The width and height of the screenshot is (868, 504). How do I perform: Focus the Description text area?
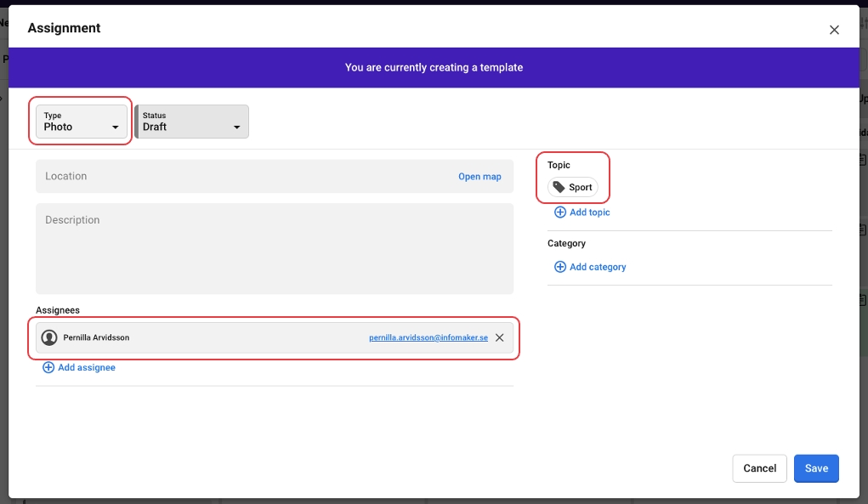pos(274,248)
